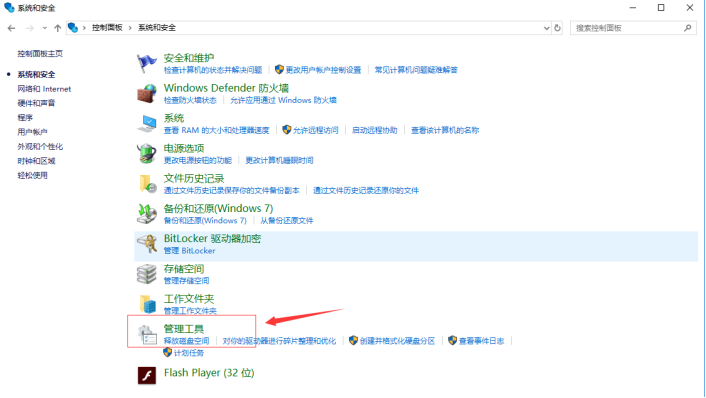
Task: Click the Forward navigation arrow
Action: pos(30,28)
